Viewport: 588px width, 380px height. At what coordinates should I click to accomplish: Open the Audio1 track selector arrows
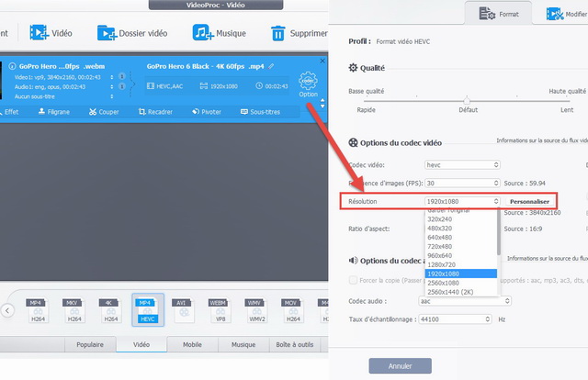click(x=112, y=86)
